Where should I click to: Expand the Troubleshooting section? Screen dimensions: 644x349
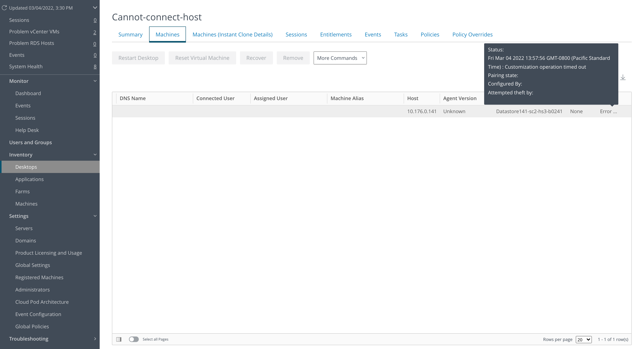95,339
